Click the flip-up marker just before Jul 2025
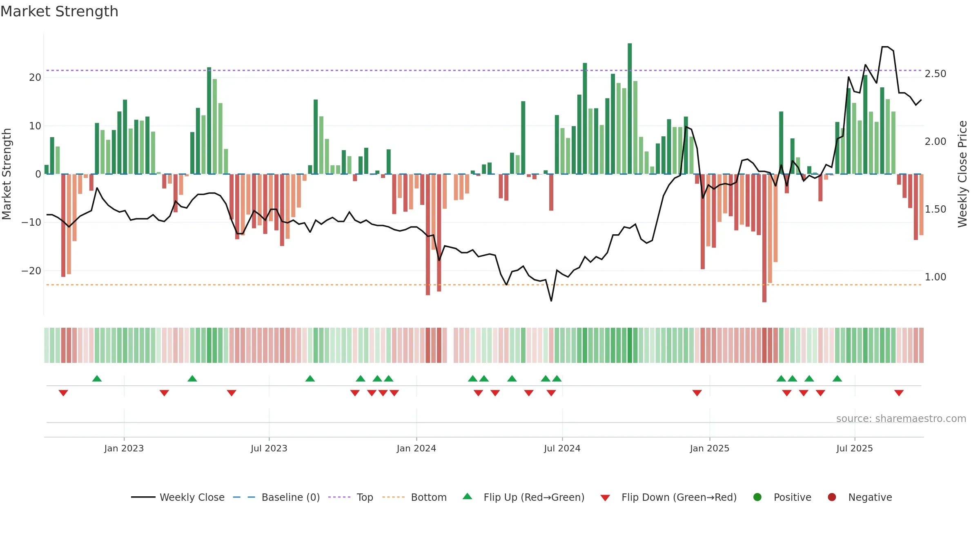The width and height of the screenshot is (980, 551). coord(837,378)
